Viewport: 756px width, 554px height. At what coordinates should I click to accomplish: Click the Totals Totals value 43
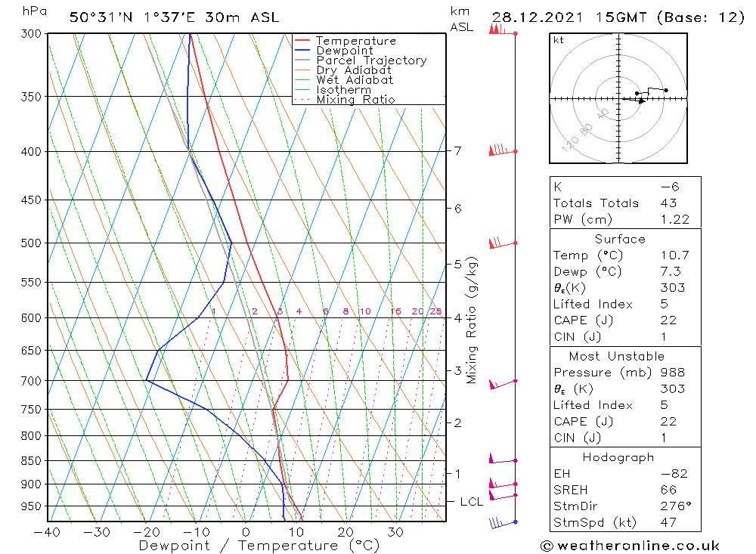pyautogui.click(x=669, y=203)
